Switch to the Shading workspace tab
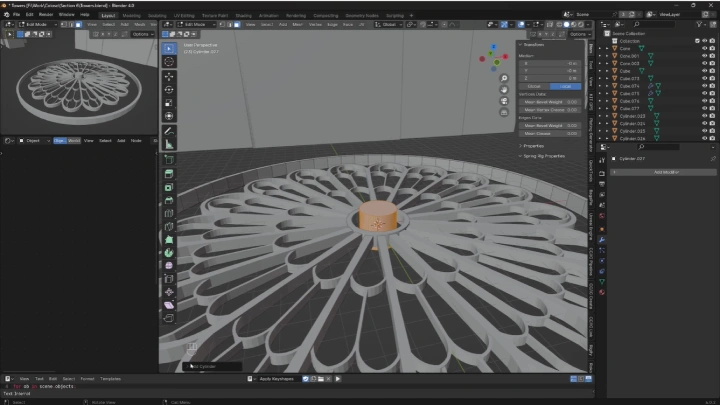This screenshot has height=405, width=720. click(x=243, y=16)
